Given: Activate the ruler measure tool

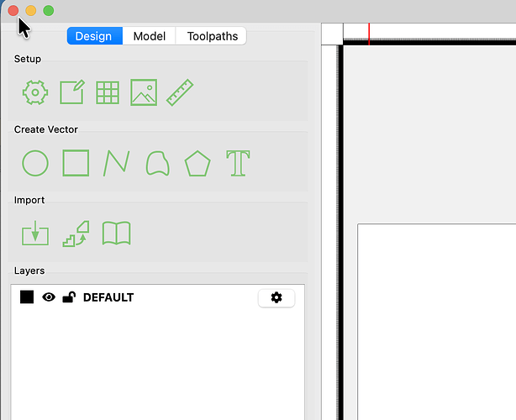Looking at the screenshot, I should 180,92.
